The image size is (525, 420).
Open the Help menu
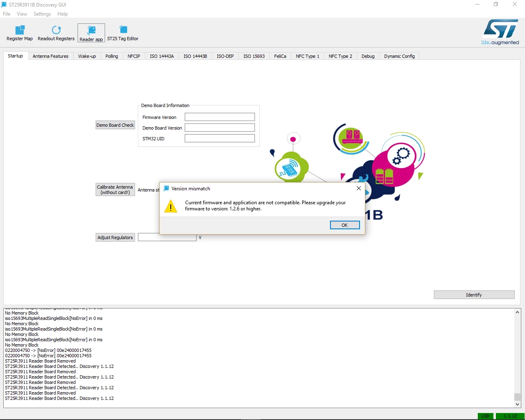point(62,14)
